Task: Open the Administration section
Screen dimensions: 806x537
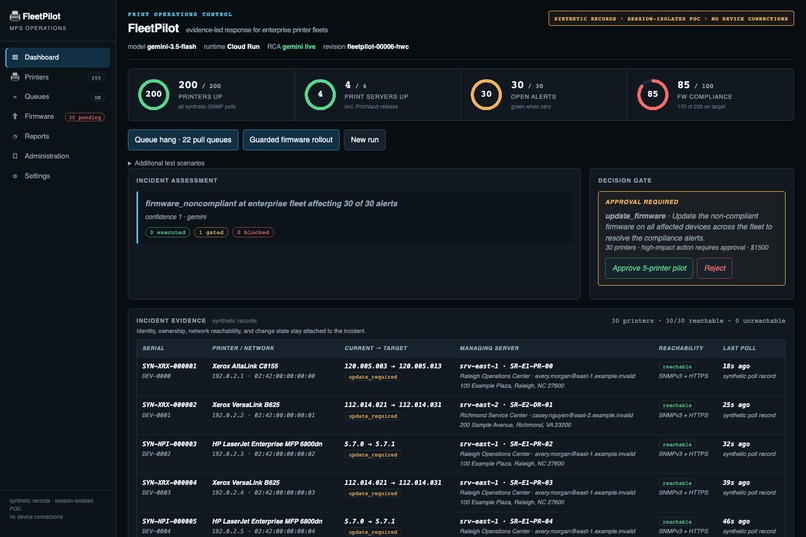Action: tap(58, 156)
